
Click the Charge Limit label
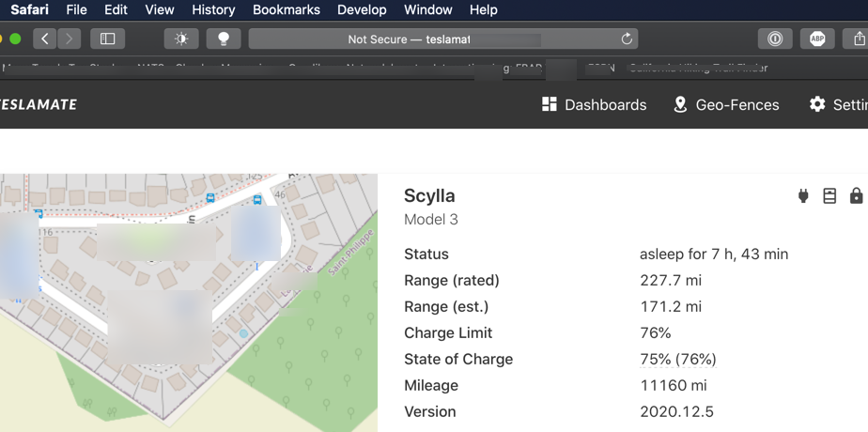(x=448, y=333)
